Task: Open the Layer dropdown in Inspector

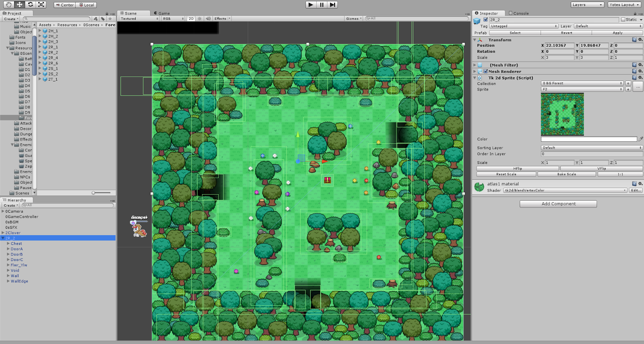Action: point(608,26)
